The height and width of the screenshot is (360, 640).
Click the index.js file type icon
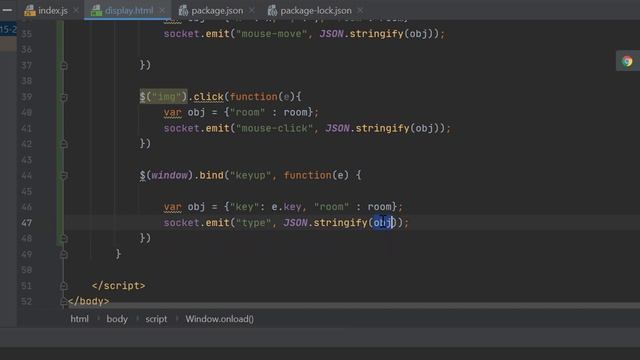(30, 11)
